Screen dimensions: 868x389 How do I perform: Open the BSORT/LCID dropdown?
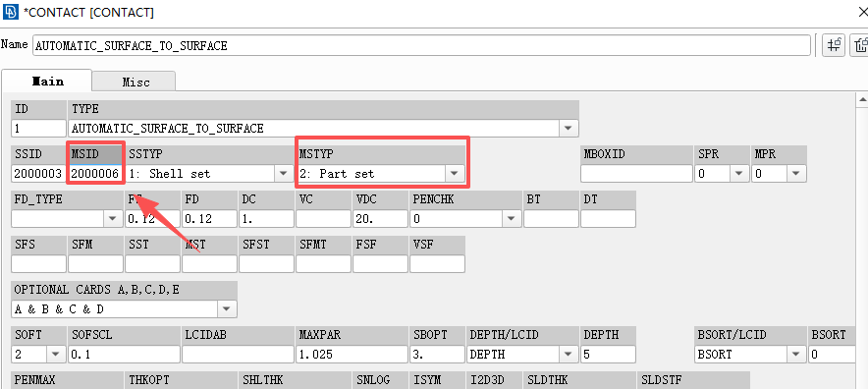(796, 354)
